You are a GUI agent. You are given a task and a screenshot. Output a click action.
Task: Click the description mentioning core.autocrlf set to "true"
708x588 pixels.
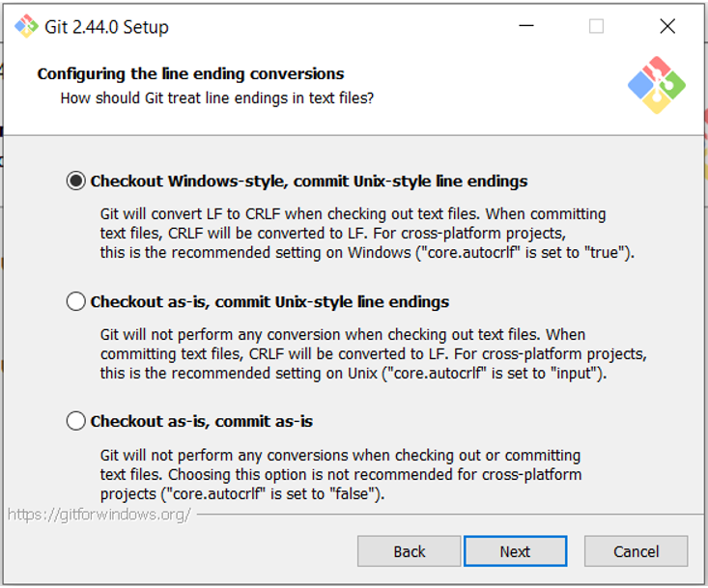pos(366,234)
